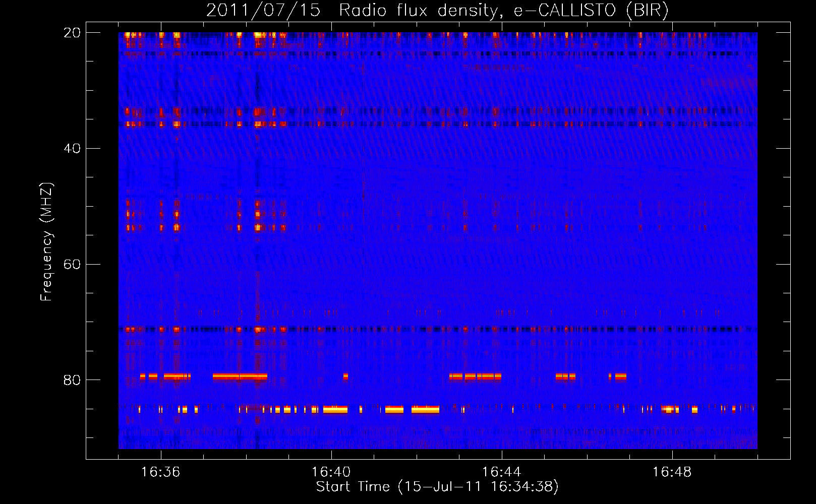816x504 pixels.
Task: Click the '16:36' time tick label
Action: pyautogui.click(x=160, y=472)
